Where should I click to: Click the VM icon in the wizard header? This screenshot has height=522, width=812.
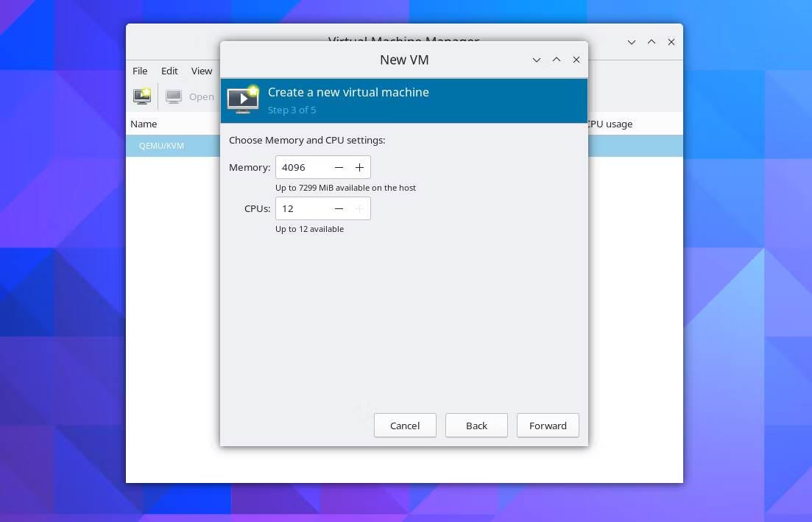(243, 99)
